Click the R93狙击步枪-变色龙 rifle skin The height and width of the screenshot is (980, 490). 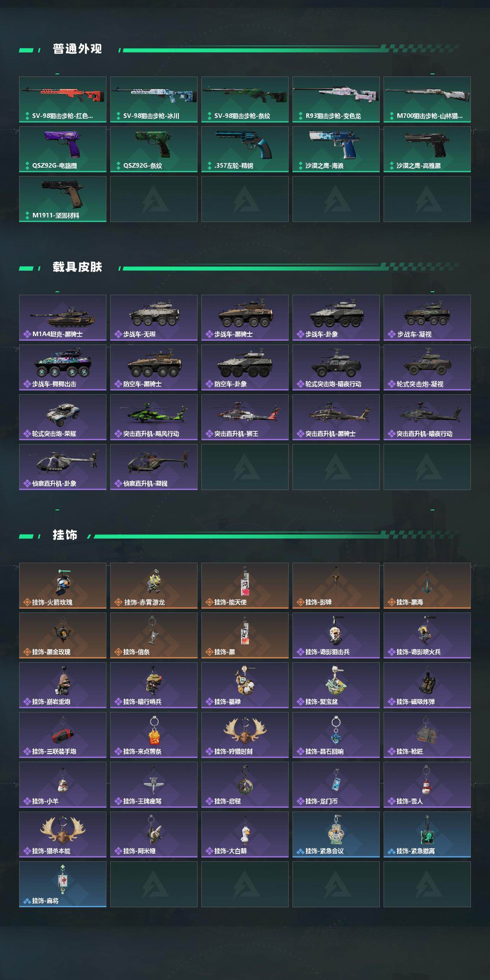[336, 100]
